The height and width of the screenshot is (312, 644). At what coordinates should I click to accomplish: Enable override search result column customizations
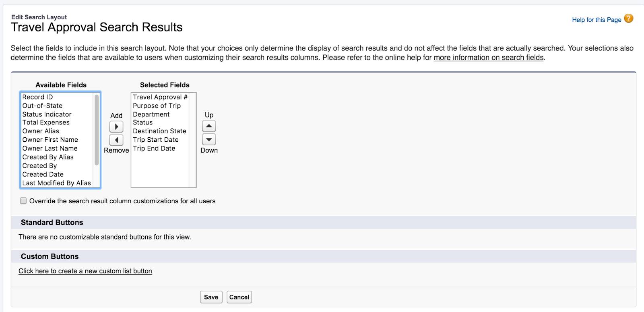(x=23, y=201)
